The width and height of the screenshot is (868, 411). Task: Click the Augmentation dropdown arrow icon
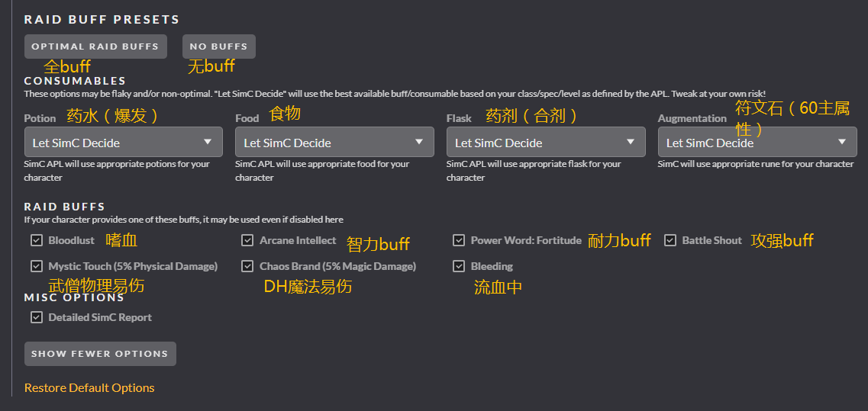[842, 142]
